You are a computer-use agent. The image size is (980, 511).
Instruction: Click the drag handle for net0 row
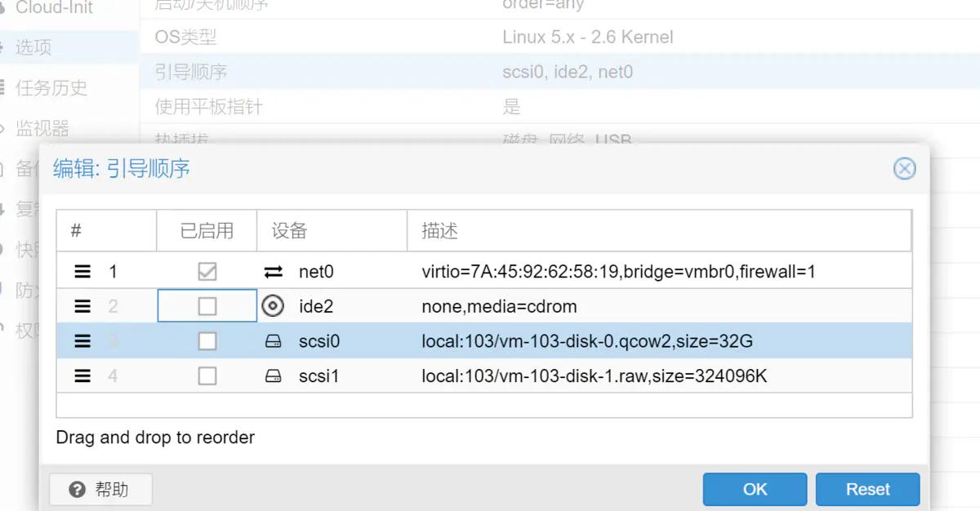tap(82, 272)
